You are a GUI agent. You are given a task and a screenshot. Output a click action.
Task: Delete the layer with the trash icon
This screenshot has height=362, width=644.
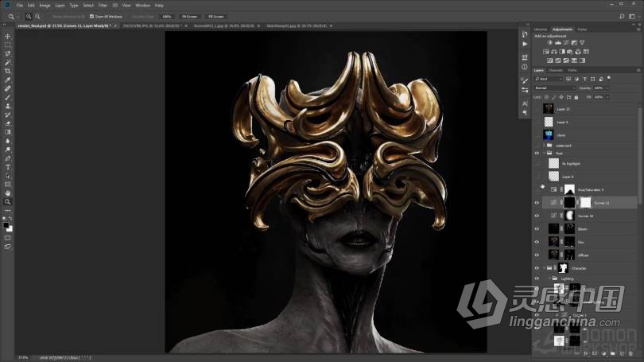click(630, 353)
